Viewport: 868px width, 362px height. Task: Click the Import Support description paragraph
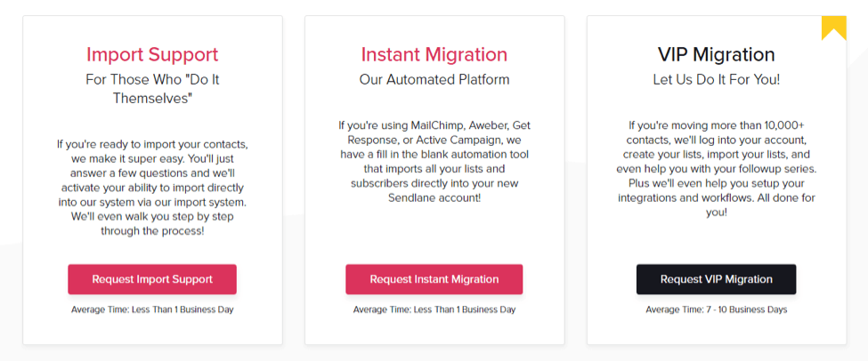[x=152, y=188]
